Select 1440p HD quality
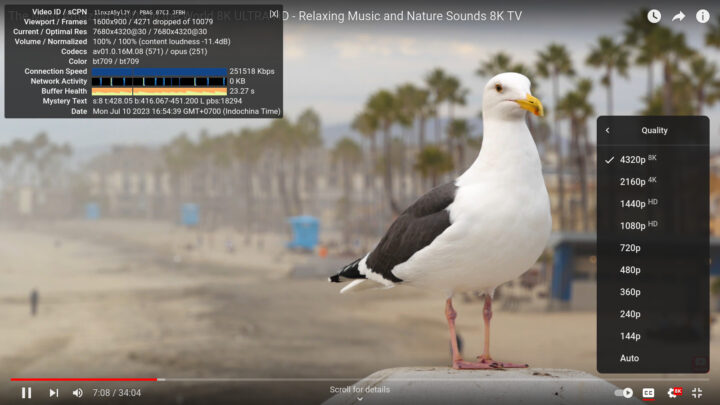 [653, 203]
